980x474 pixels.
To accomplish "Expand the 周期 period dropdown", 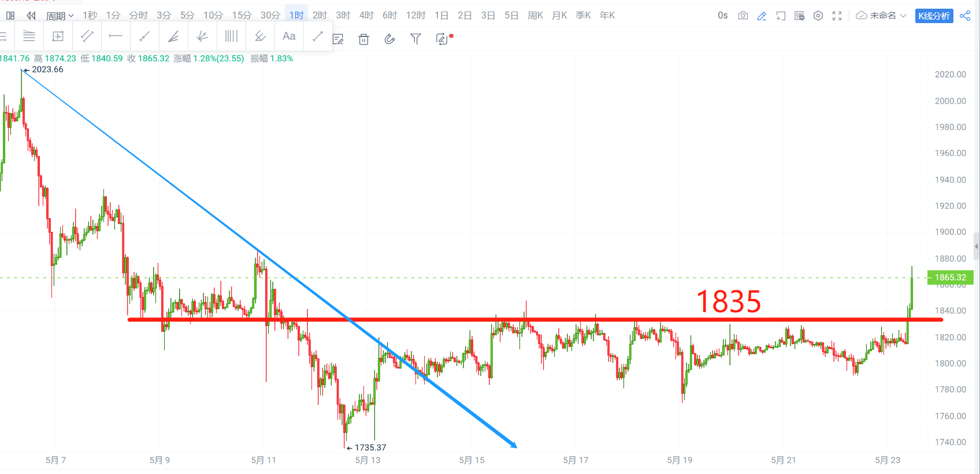I will (x=60, y=16).
